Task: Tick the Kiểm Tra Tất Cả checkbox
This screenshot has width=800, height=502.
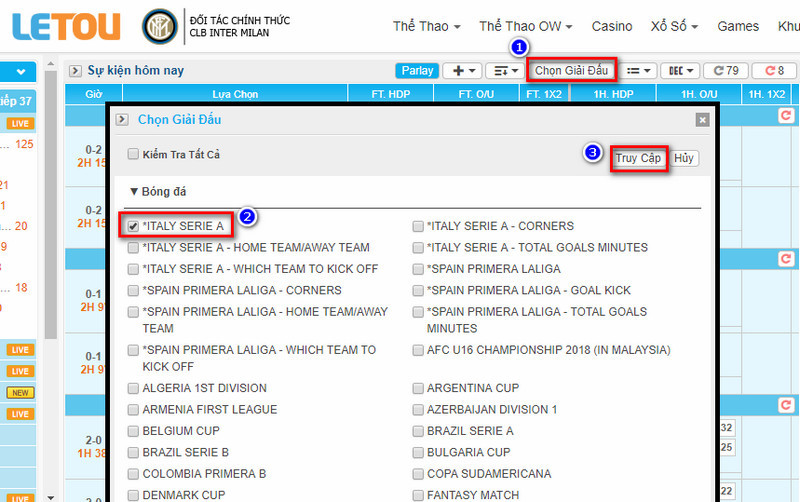Action: [x=134, y=155]
